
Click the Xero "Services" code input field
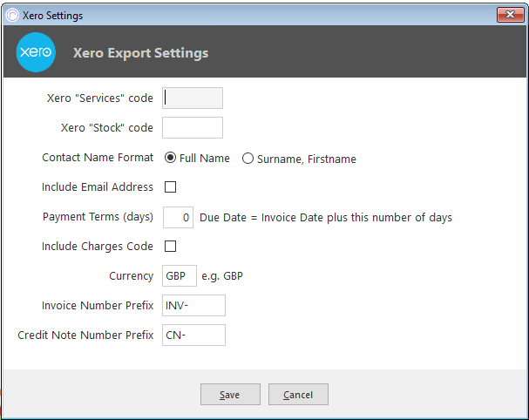[x=193, y=98]
